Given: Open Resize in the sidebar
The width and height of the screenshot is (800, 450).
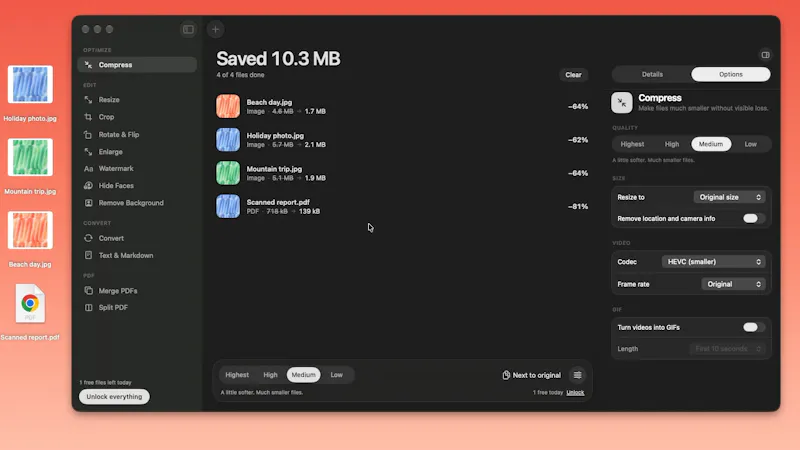Looking at the screenshot, I should pyautogui.click(x=137, y=99).
